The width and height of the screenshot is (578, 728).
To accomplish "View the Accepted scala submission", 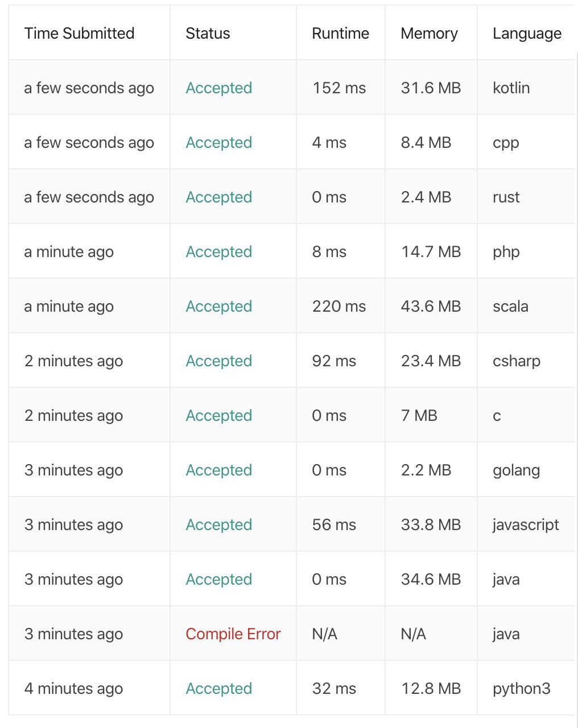I will [218, 307].
